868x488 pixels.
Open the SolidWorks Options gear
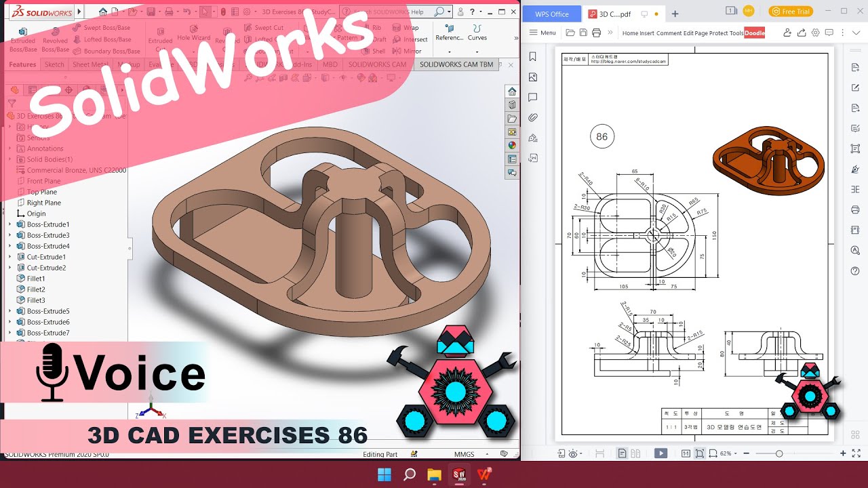click(x=248, y=12)
